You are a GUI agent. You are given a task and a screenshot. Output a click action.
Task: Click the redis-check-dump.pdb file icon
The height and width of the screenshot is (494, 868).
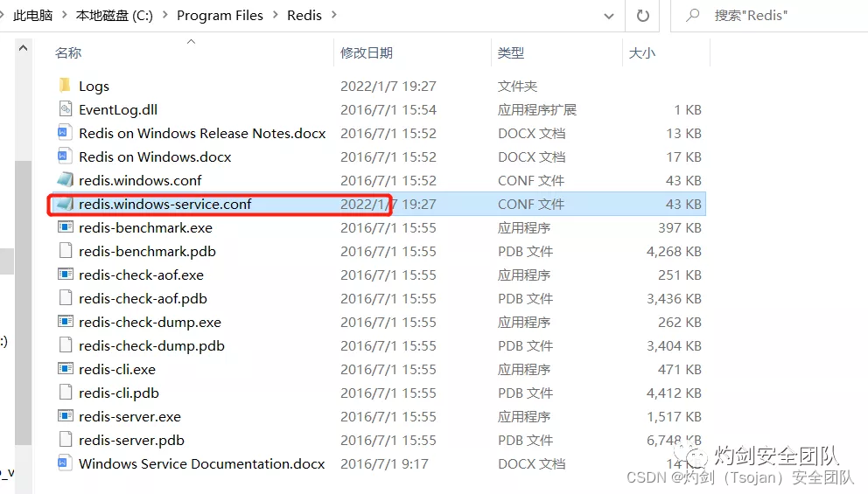66,345
